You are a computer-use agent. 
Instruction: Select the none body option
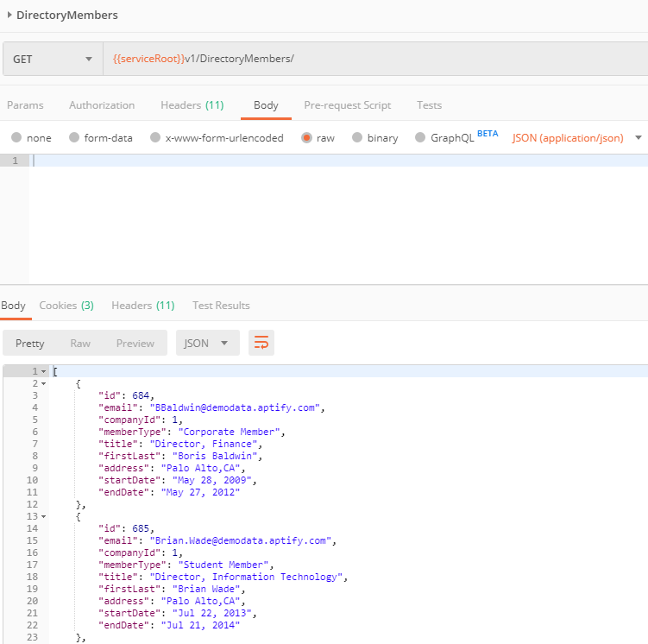click(x=16, y=137)
